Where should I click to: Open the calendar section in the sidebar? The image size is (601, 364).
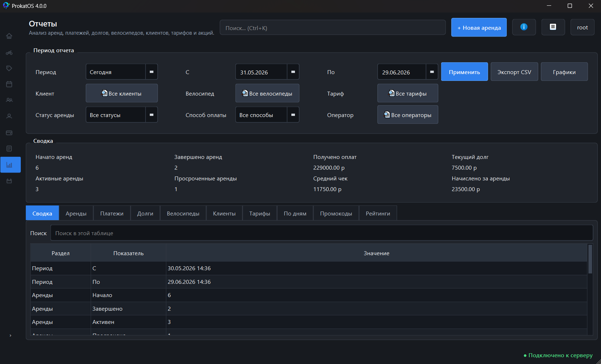[x=9, y=84]
